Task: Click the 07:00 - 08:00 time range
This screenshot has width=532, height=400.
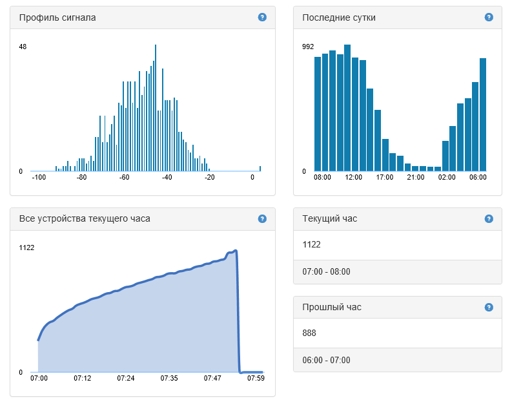Action: (326, 271)
